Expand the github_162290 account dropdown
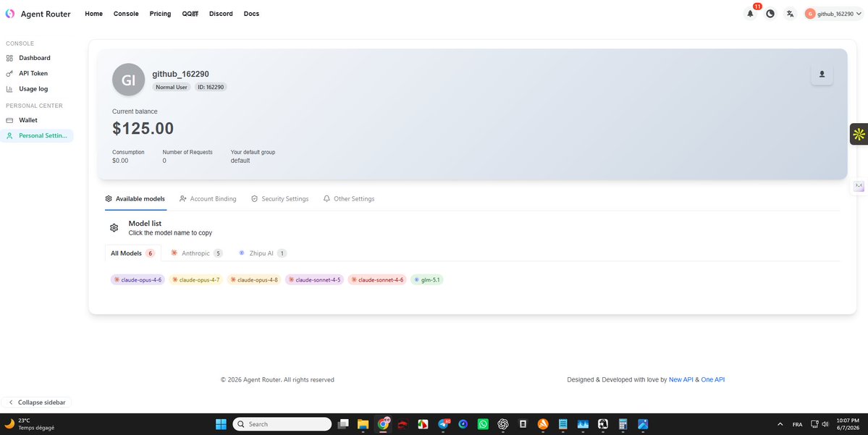The width and height of the screenshot is (868, 435). tap(833, 14)
